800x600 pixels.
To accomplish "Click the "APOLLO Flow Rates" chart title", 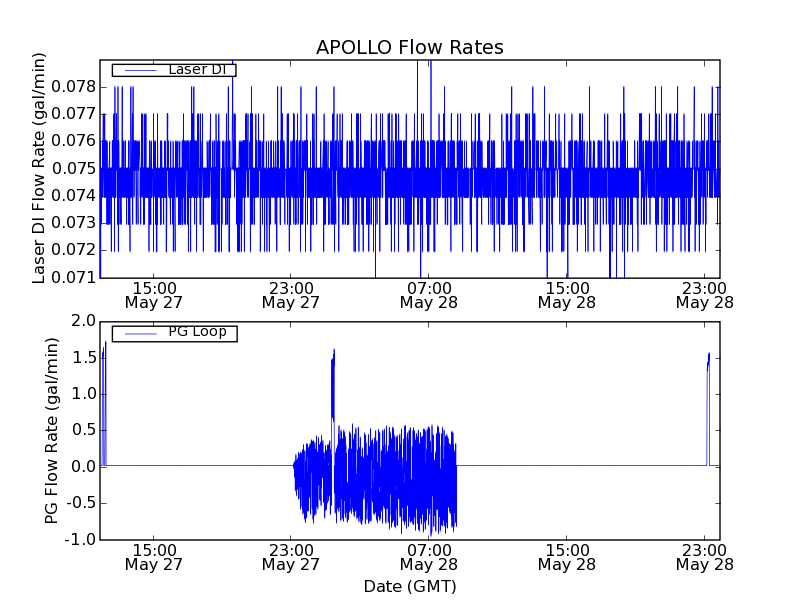I will pos(409,48).
